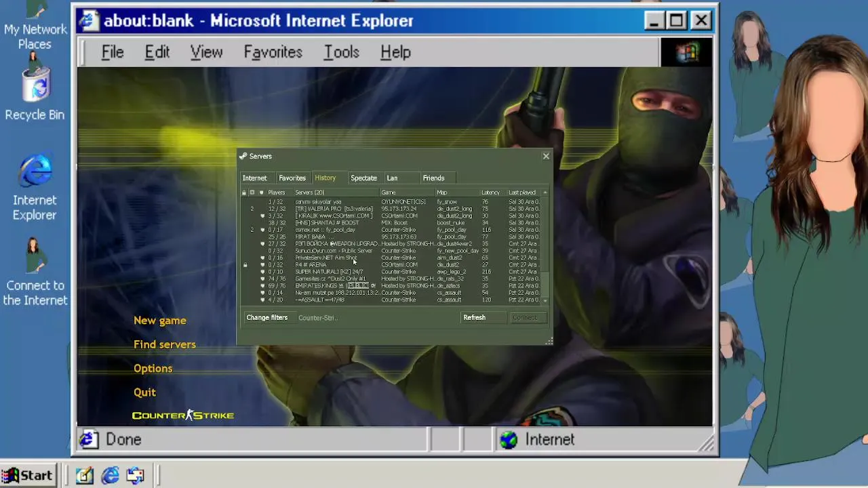Click the shield icon on Gamesites.cz row

click(x=262, y=279)
